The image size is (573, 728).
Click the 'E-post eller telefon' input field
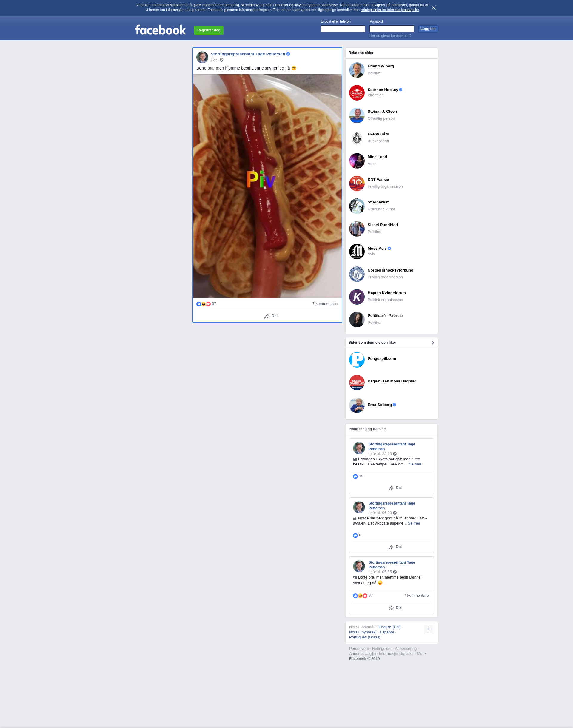coord(343,29)
